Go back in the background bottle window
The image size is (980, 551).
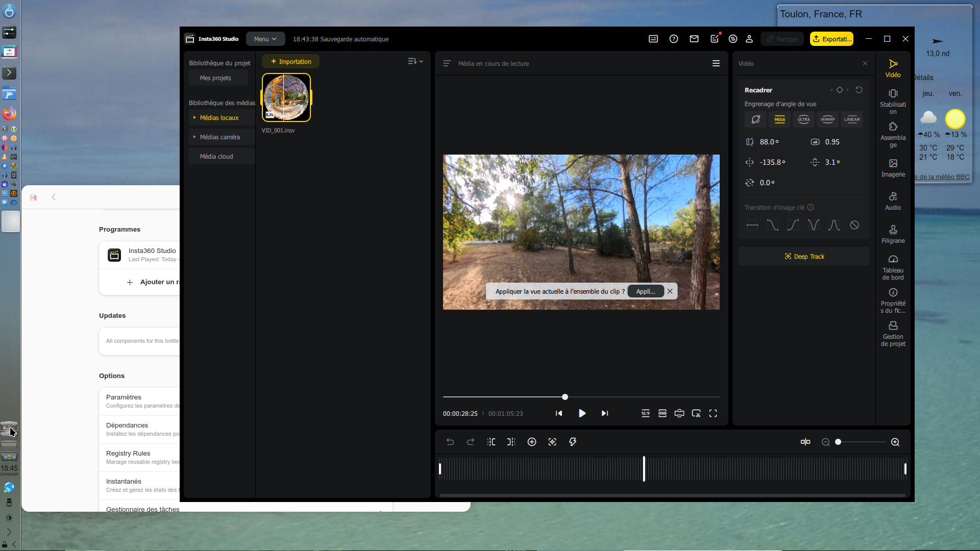(x=54, y=197)
